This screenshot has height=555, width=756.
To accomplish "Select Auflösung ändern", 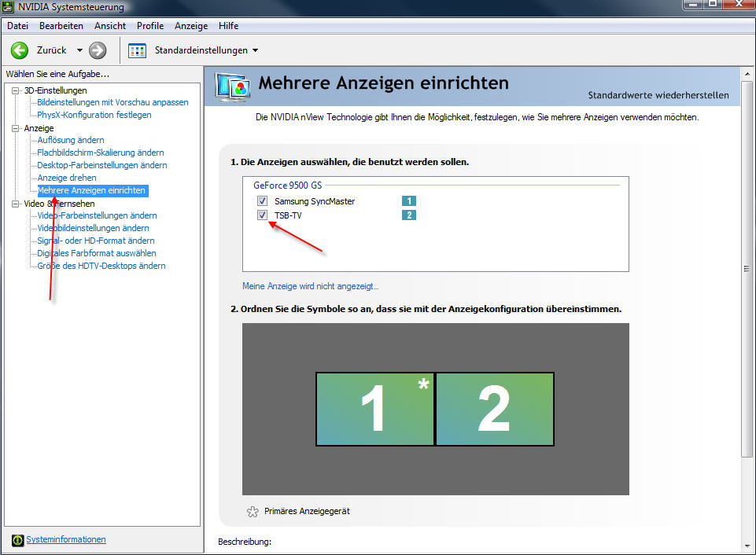I will (71, 140).
